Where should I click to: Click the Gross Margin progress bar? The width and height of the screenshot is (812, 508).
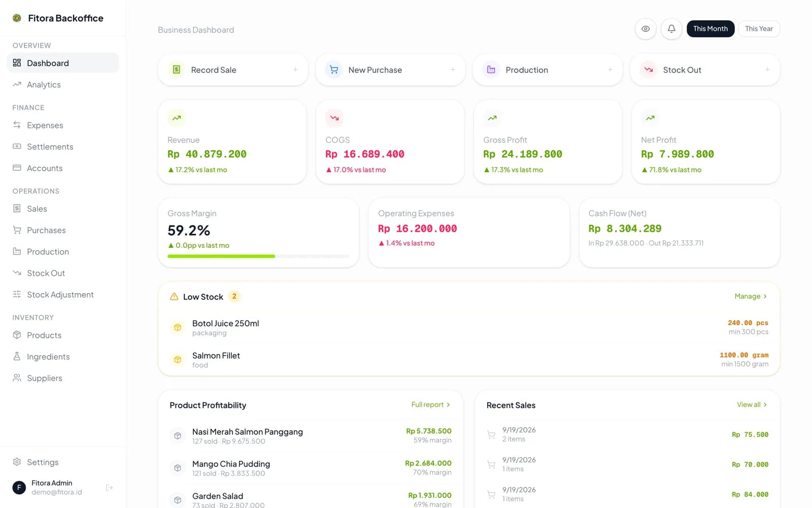coord(258,256)
